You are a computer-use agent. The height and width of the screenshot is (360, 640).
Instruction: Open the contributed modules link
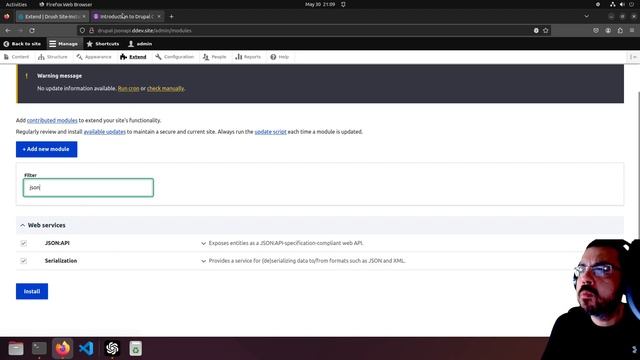click(x=52, y=120)
